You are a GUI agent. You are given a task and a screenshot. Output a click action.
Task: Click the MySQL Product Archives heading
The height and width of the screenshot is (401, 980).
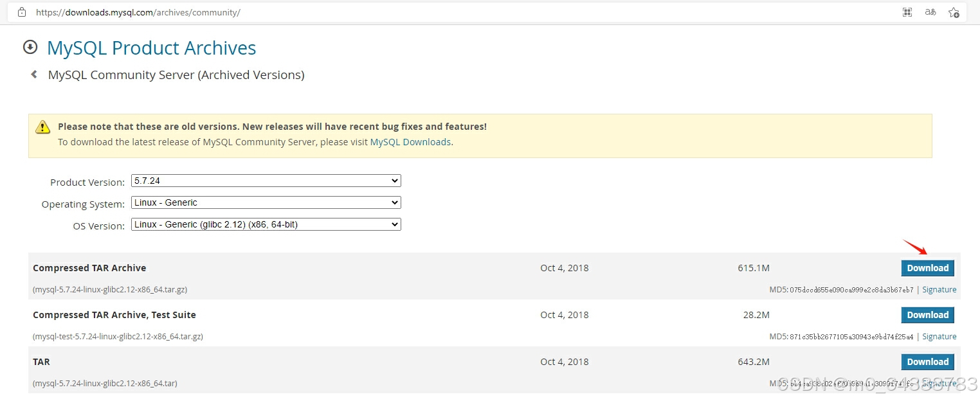tap(151, 48)
